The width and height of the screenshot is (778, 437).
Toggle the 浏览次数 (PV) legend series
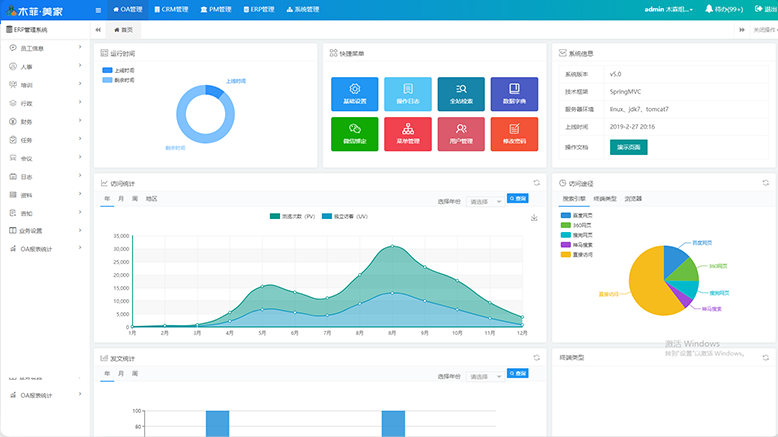pyautogui.click(x=294, y=217)
